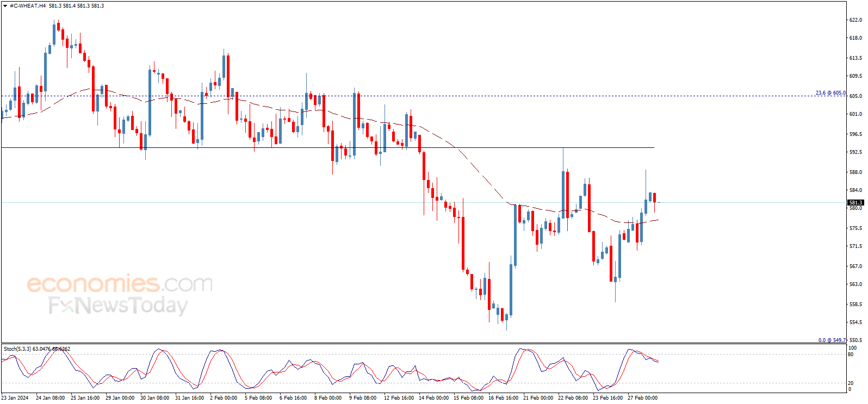Click the 575.5 price axis label
Viewport: 868px width, 404px height.
tap(855, 228)
